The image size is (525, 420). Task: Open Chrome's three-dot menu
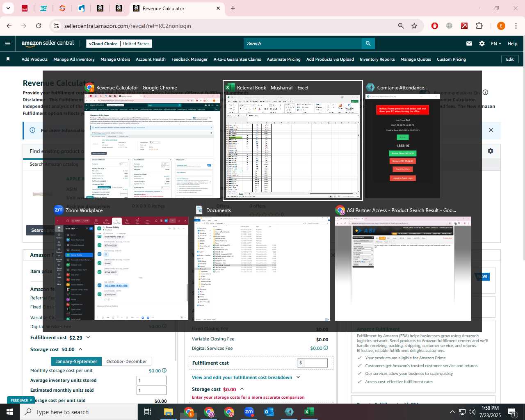click(516, 26)
